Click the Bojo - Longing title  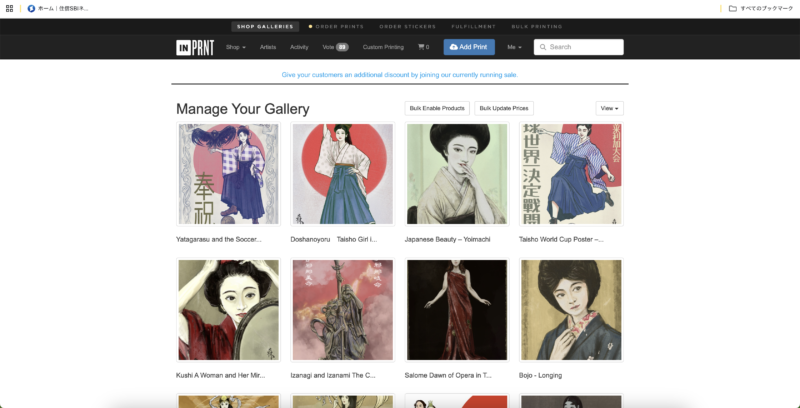(540, 375)
